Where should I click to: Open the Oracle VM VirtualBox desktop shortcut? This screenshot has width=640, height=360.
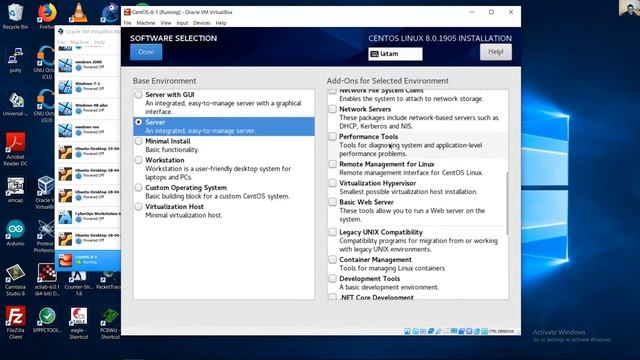[x=45, y=193]
